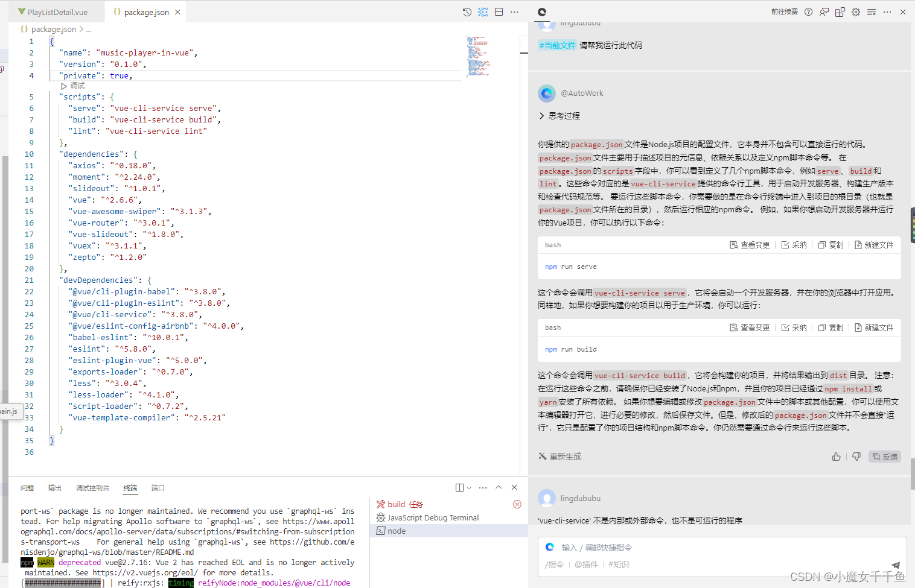This screenshot has height=588, width=915.
Task: Open the extensions blocks icon in chat header
Action: coord(840,12)
